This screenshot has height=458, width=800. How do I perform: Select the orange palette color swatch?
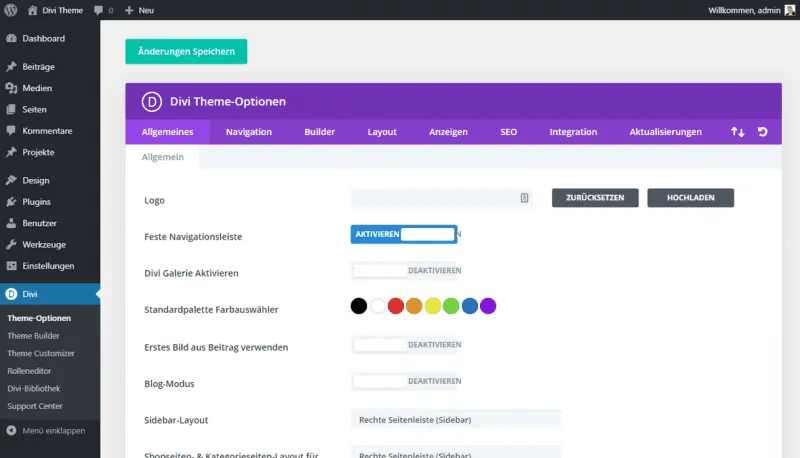[x=414, y=306]
